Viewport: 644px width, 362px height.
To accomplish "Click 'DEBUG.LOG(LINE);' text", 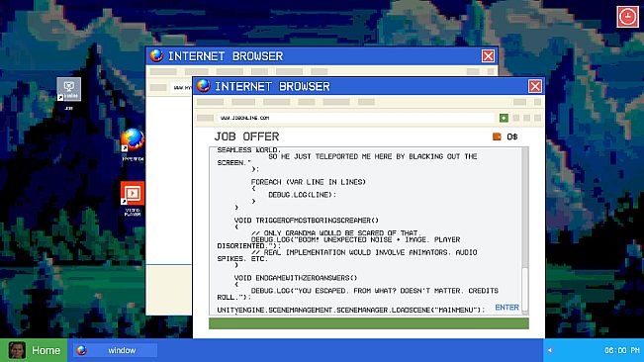I will point(303,195).
